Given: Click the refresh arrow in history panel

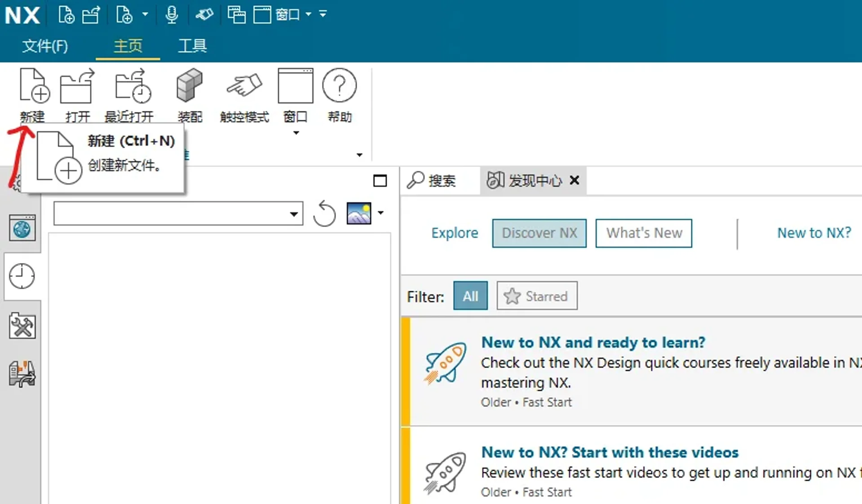Looking at the screenshot, I should (x=324, y=214).
